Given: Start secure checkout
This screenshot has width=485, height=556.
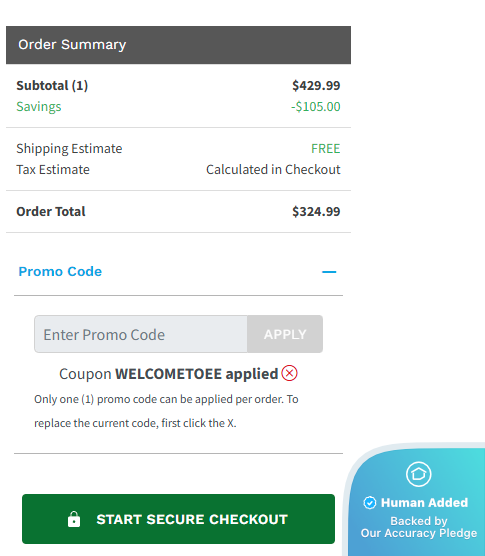Looking at the screenshot, I should coord(178,519).
